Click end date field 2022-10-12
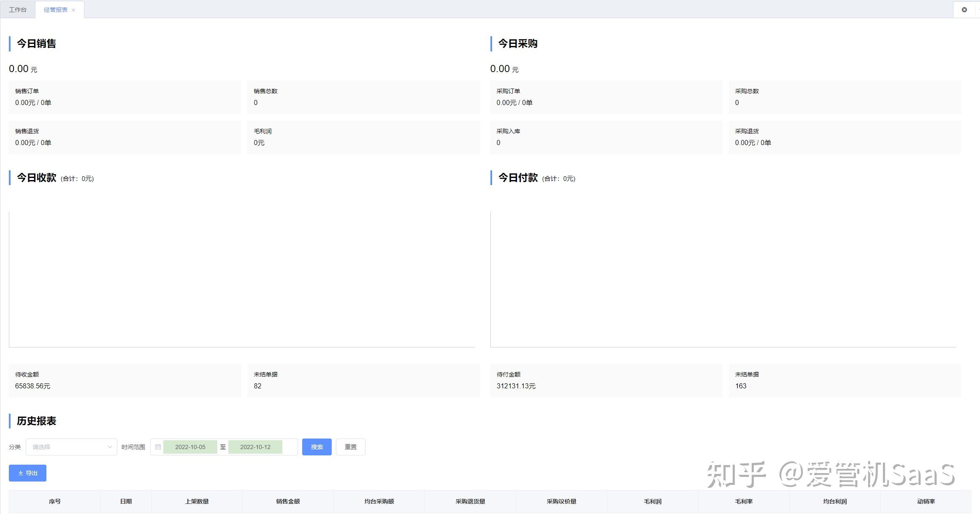The width and height of the screenshot is (980, 514). tap(255, 447)
